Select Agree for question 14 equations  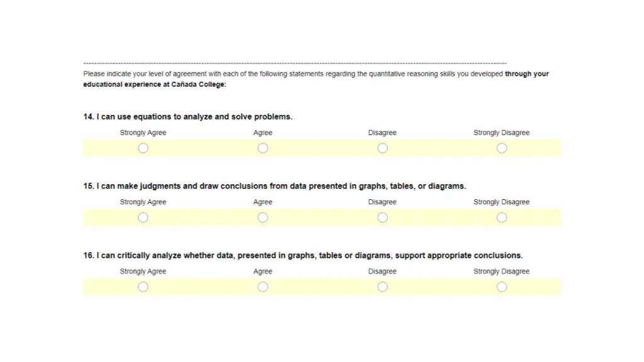(x=263, y=148)
